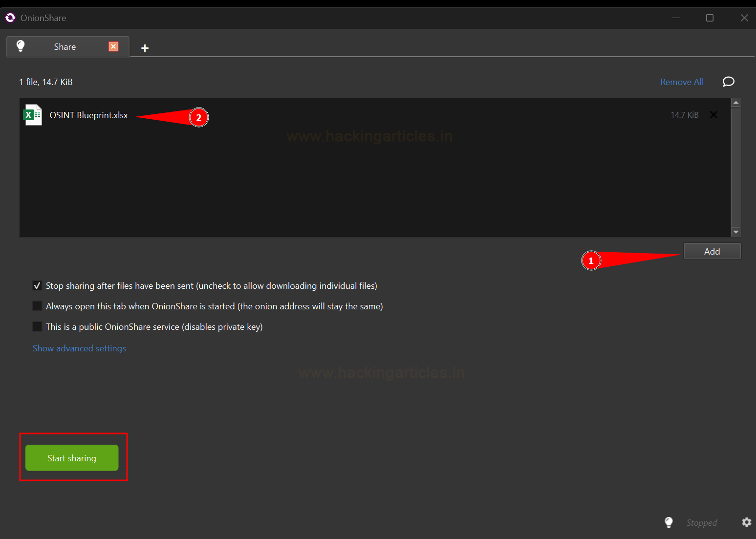The image size is (756, 539).
Task: Expand Show advanced settings
Action: (x=79, y=348)
